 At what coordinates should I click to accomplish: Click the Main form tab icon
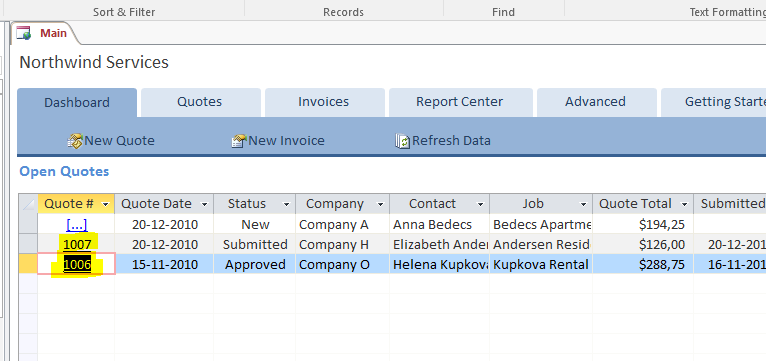pyautogui.click(x=24, y=33)
